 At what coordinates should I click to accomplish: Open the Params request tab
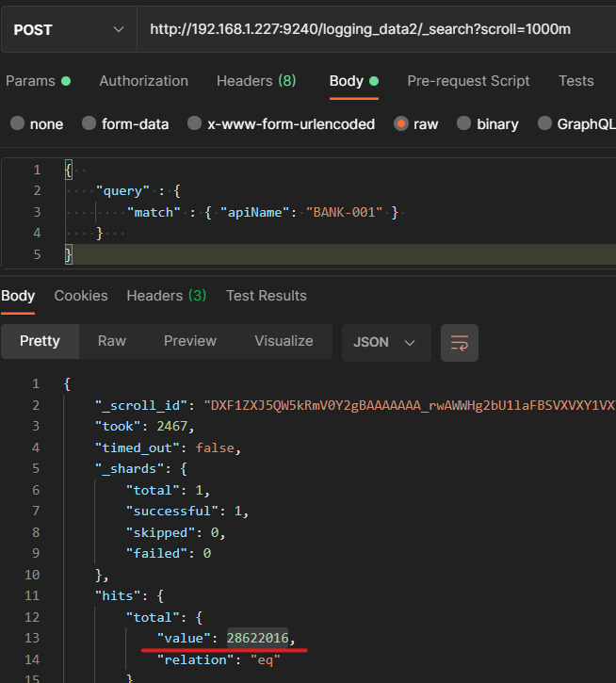point(30,81)
